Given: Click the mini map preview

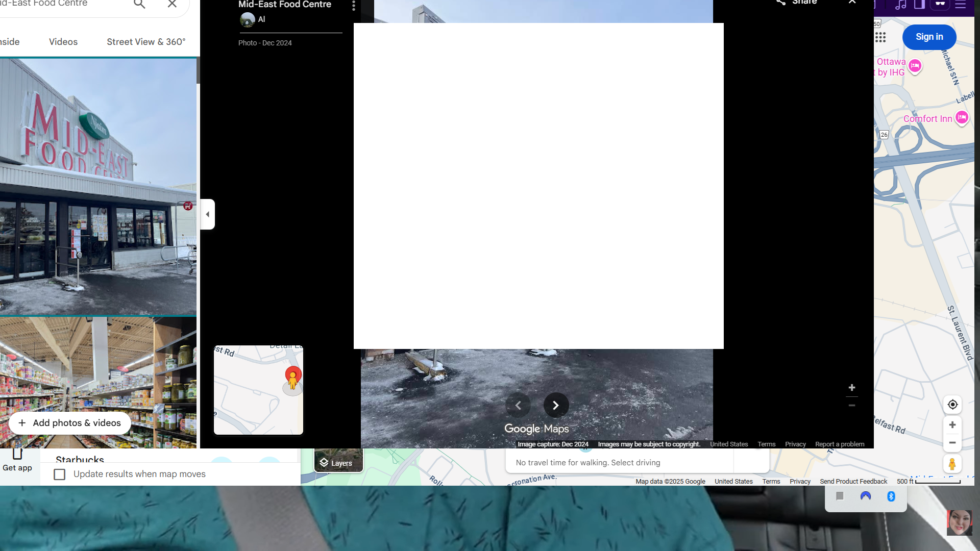Looking at the screenshot, I should [x=258, y=390].
